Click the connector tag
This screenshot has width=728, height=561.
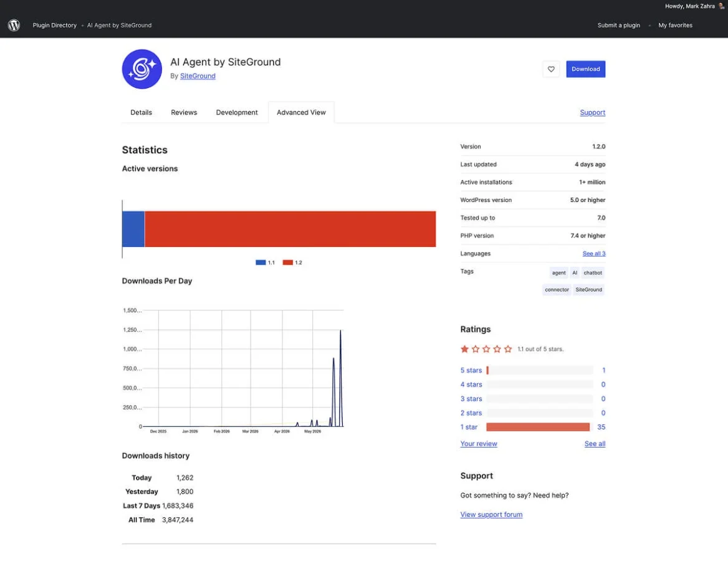tap(557, 290)
